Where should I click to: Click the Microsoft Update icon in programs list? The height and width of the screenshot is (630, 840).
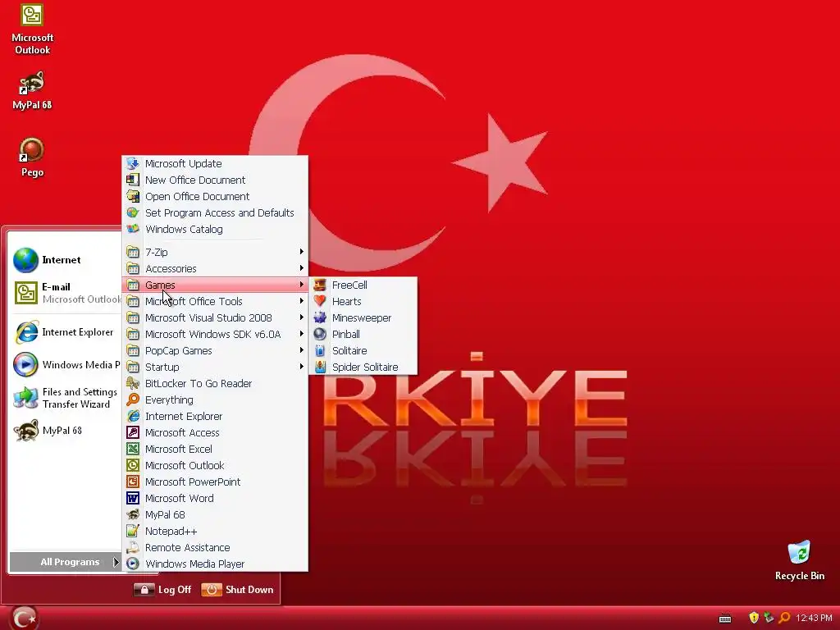(133, 163)
